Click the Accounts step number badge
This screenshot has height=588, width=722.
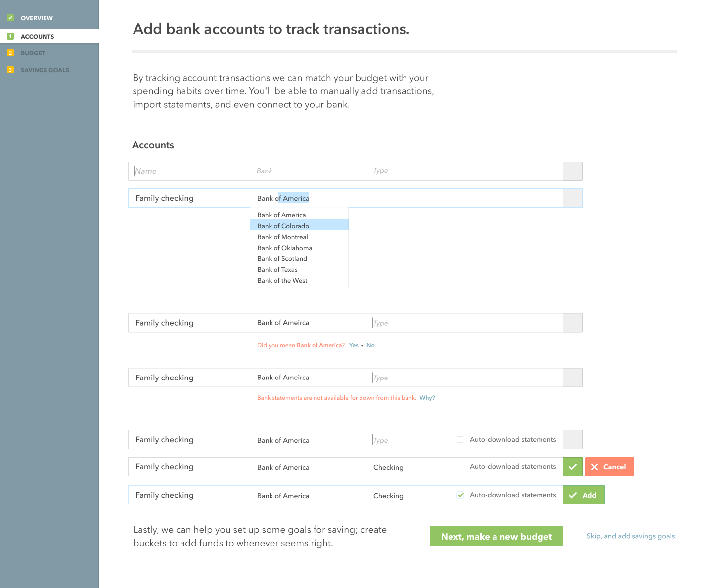(10, 36)
